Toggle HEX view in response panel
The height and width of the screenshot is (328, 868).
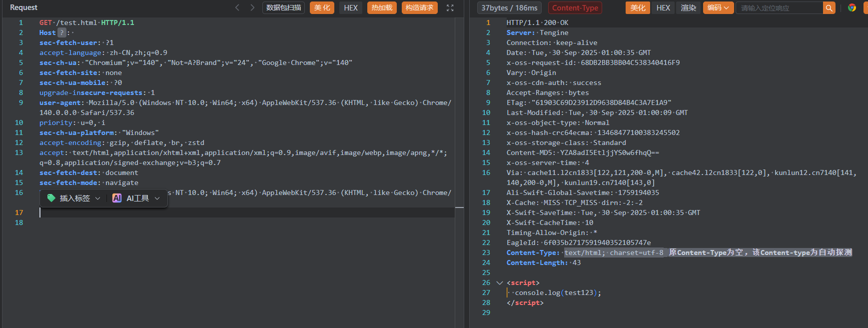tap(663, 8)
